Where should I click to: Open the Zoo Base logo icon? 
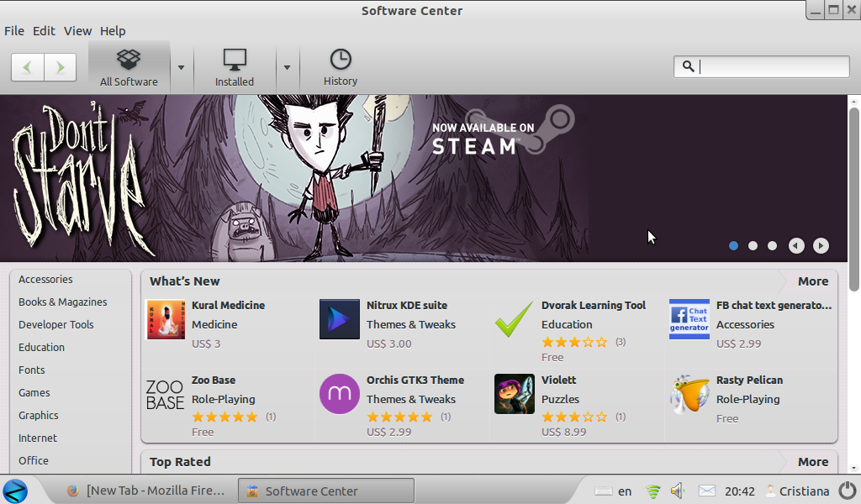click(166, 394)
